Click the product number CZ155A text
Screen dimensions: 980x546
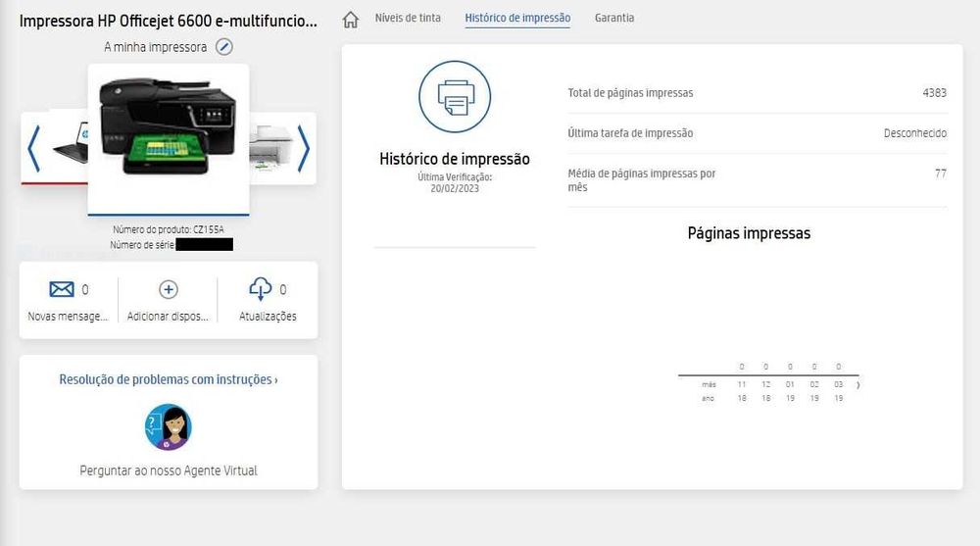pos(208,229)
